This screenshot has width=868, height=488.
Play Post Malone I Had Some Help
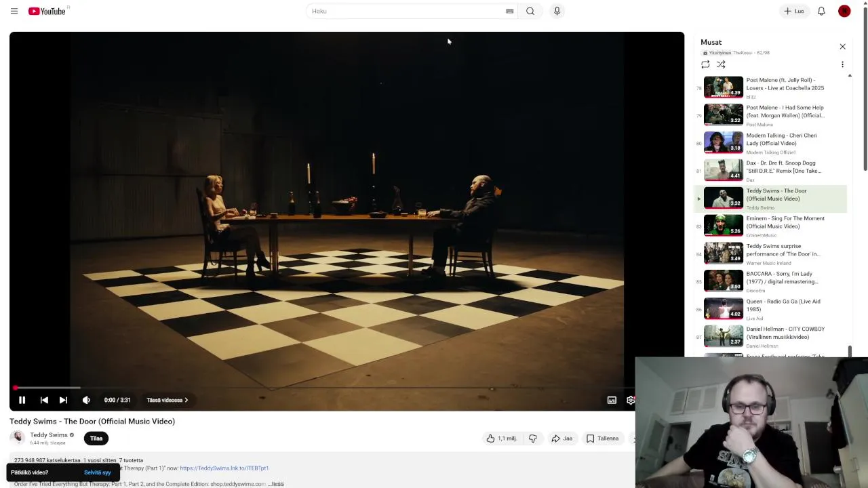[771, 115]
